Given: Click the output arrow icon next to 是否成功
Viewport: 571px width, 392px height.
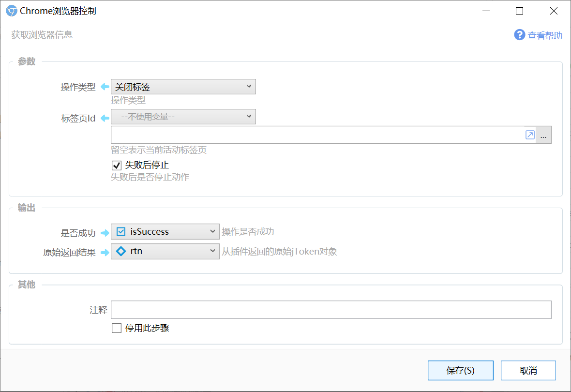Looking at the screenshot, I should point(105,233).
